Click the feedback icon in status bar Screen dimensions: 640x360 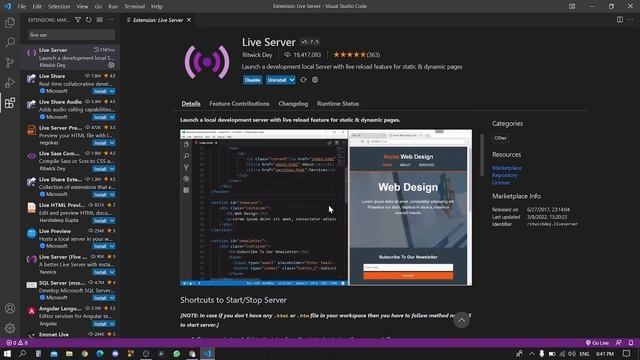pyautogui.click(x=619, y=343)
